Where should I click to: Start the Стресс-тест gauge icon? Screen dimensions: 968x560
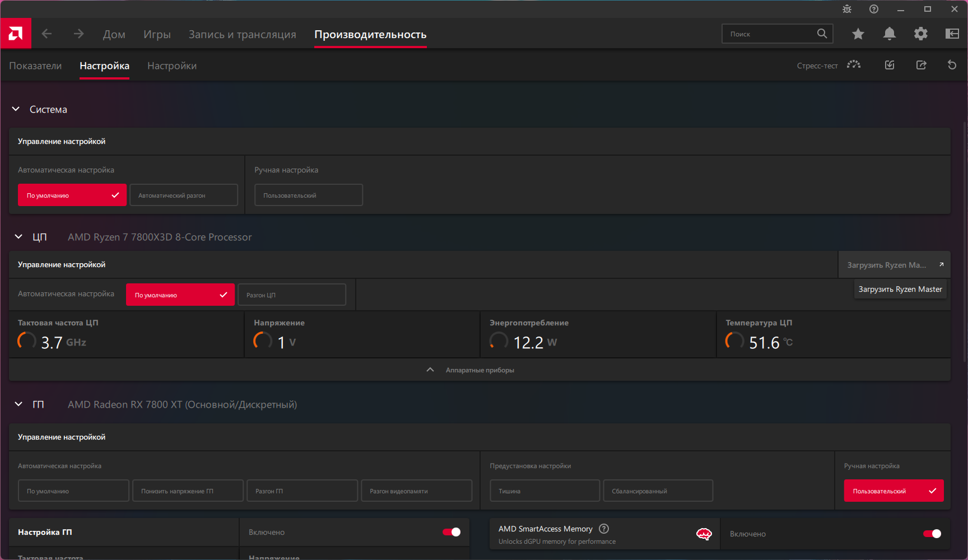854,65
